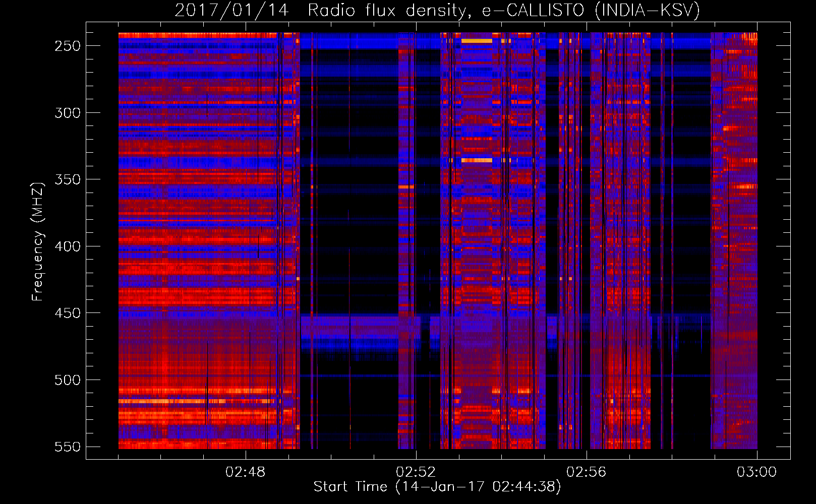Image resolution: width=816 pixels, height=504 pixels.
Task: Click the 350 frequency tick label
Action: pyautogui.click(x=68, y=180)
